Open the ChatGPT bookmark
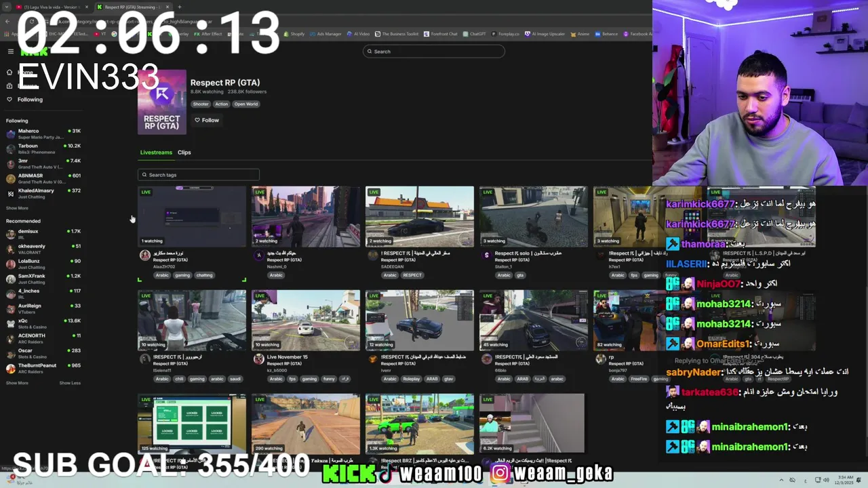The image size is (868, 488). click(x=475, y=34)
